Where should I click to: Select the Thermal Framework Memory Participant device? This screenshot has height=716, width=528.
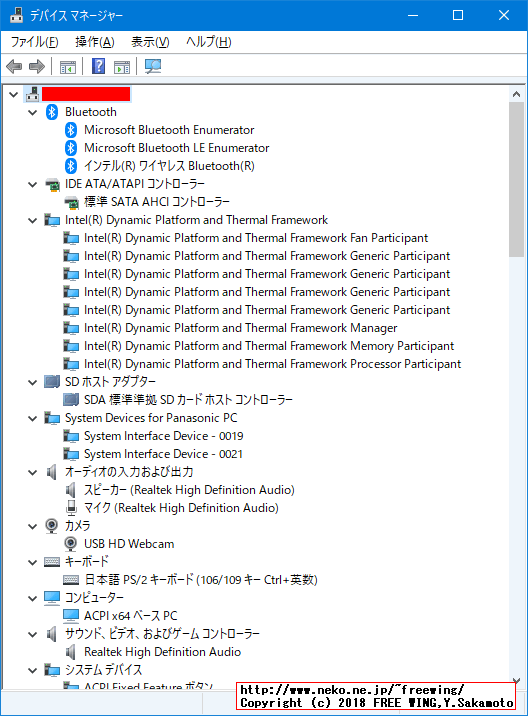[x=269, y=346]
